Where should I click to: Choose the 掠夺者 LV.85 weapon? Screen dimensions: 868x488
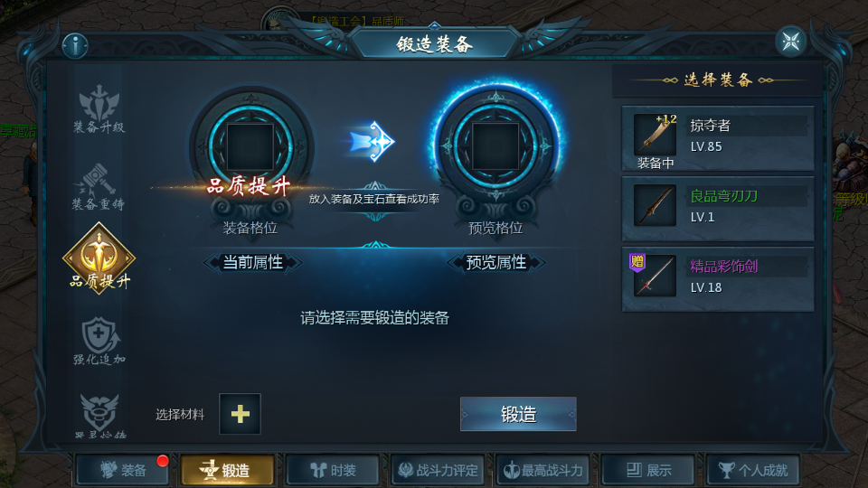pyautogui.click(x=718, y=138)
